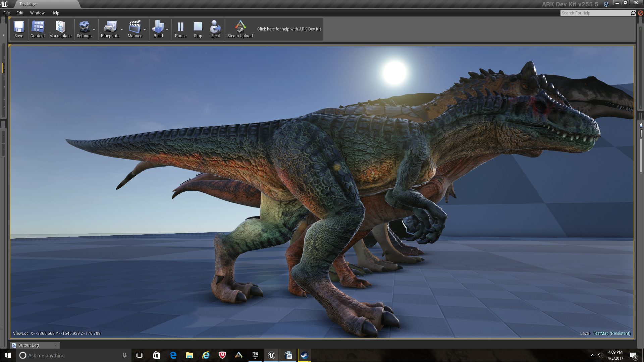Switch to the Unreal Editor taskbar icon
Image resolution: width=644 pixels, height=362 pixels.
pyautogui.click(x=272, y=355)
